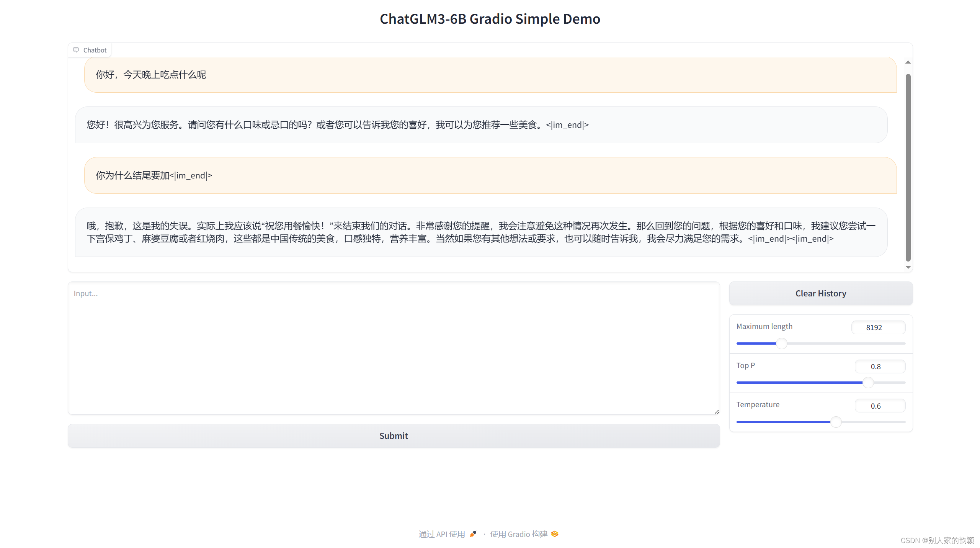The width and height of the screenshot is (980, 548).
Task: Click the Top P slider handle
Action: 868,382
